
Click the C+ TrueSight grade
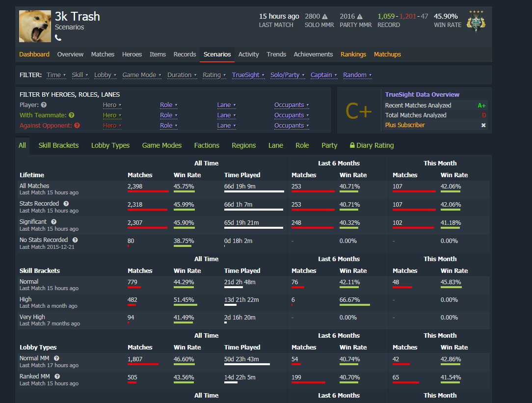click(359, 110)
